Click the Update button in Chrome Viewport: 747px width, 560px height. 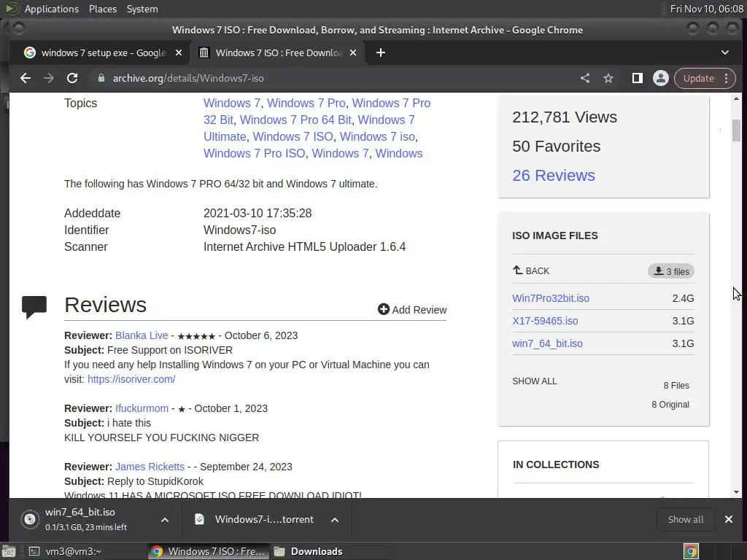coord(698,78)
